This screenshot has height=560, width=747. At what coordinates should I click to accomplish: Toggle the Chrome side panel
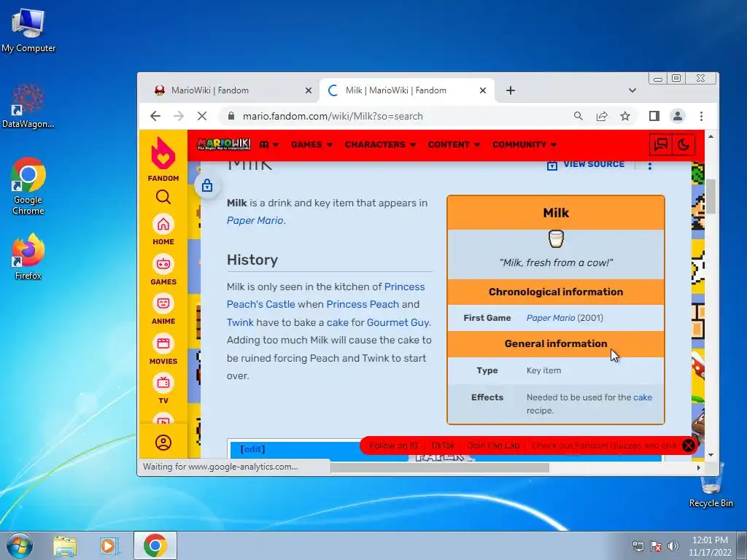point(654,116)
